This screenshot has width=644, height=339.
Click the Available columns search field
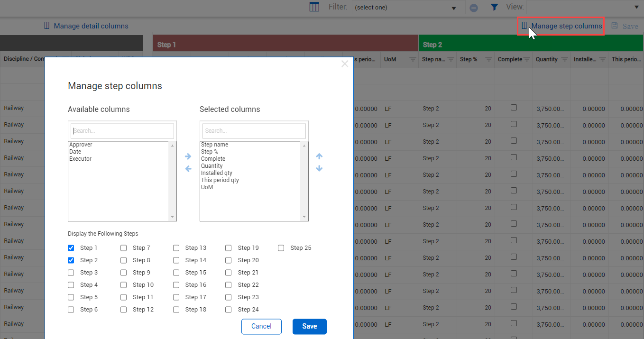122,131
